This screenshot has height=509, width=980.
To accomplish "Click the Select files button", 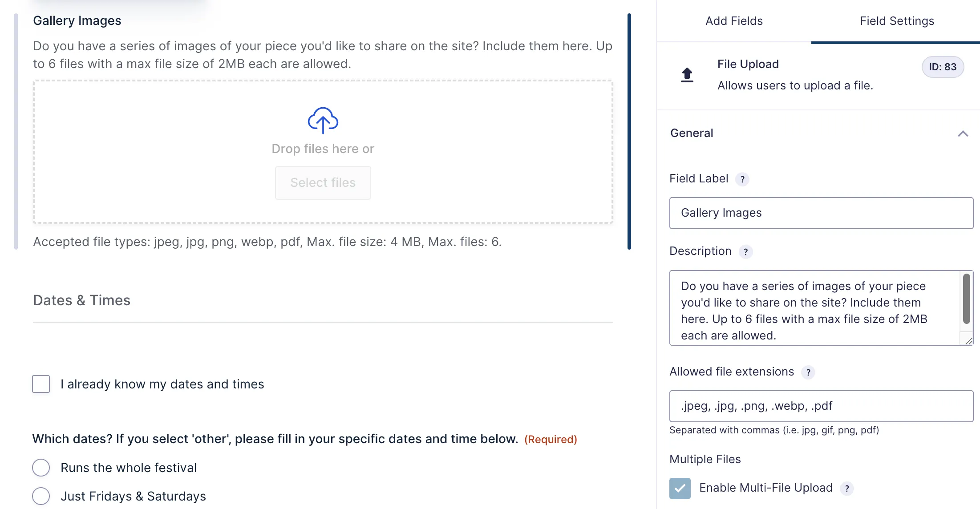I will (x=323, y=183).
